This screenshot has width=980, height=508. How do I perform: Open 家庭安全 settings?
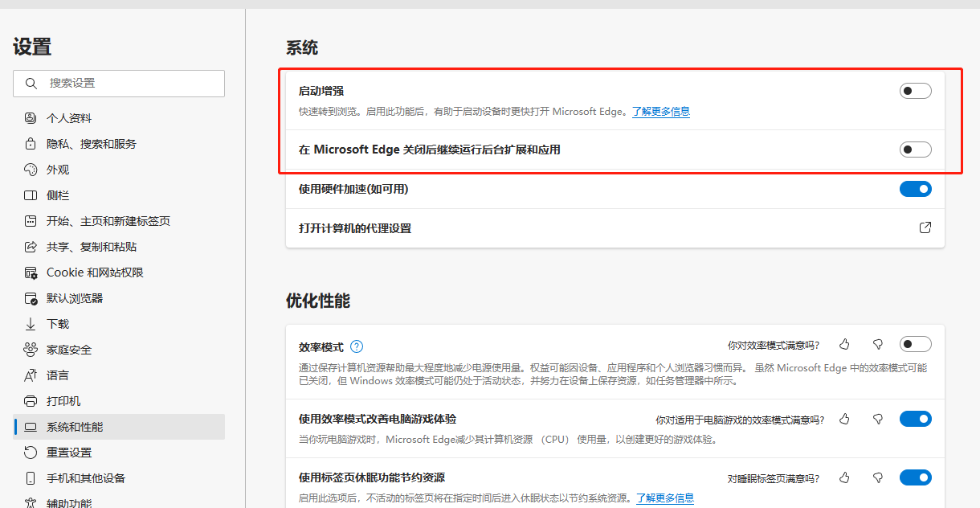(119, 350)
